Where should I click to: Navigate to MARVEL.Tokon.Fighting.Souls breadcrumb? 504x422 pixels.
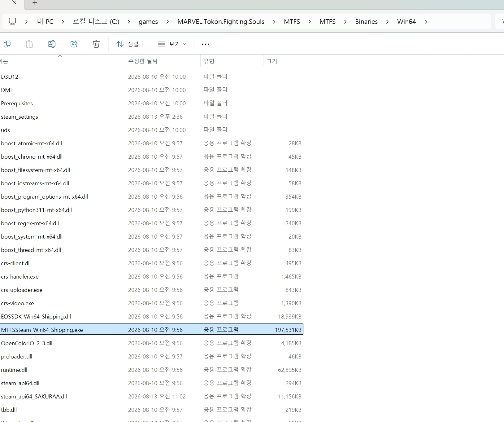point(221,22)
